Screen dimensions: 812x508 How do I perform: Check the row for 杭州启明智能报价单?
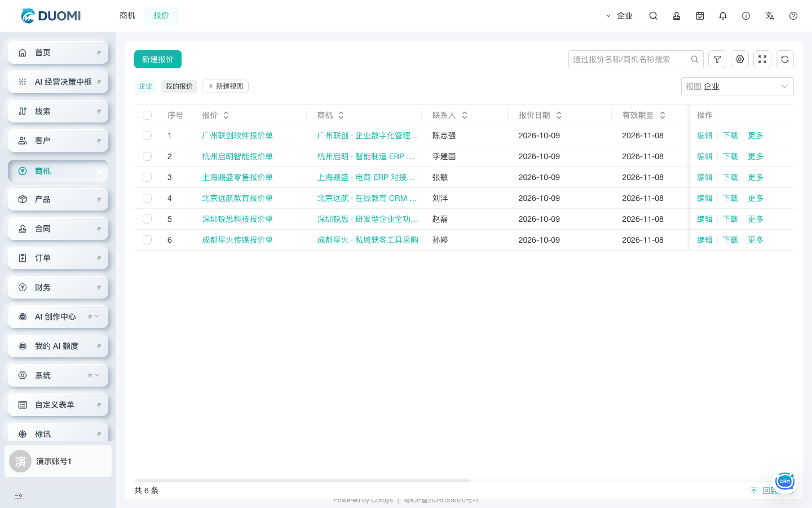(147, 156)
